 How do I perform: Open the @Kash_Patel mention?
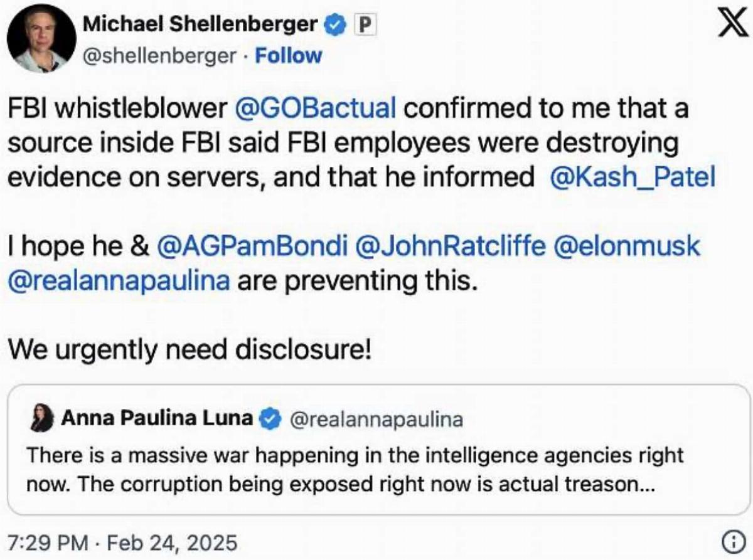[x=631, y=177]
